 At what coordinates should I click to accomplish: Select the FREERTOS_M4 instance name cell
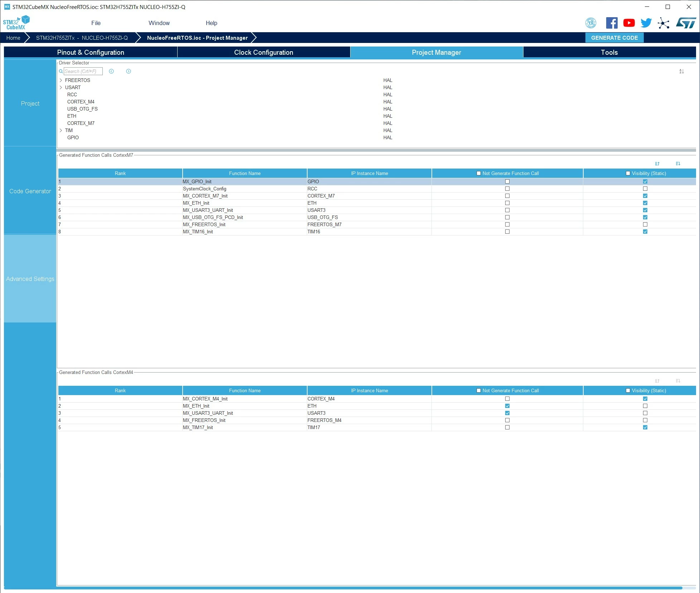coord(369,420)
